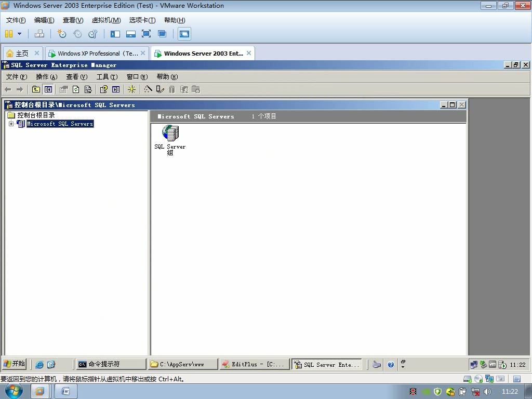Image resolution: width=532 pixels, height=399 pixels.
Task: Open VMware 文件(F) menu
Action: tap(16, 20)
